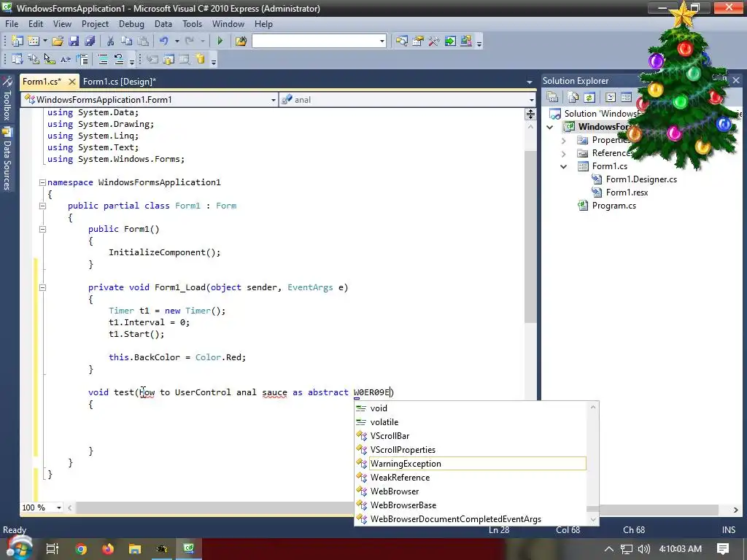This screenshot has height=560, width=747.
Task: Click the Copy toolbar icon
Action: pyautogui.click(x=127, y=42)
